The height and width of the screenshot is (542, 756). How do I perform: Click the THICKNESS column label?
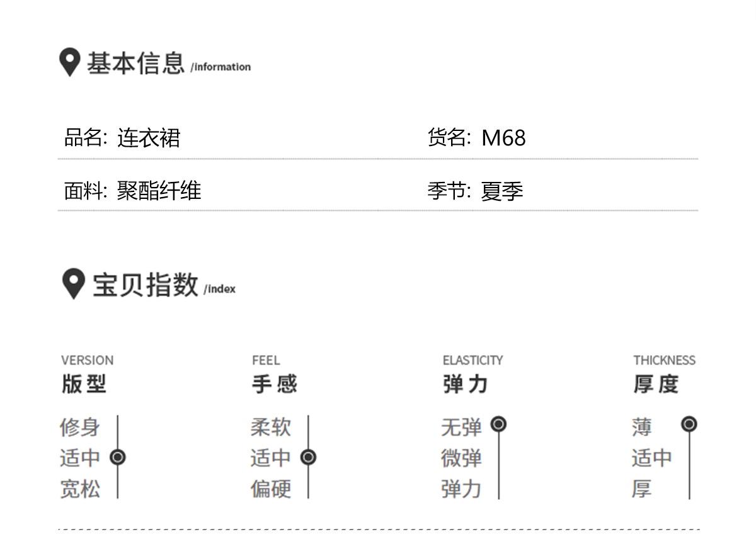click(x=664, y=360)
